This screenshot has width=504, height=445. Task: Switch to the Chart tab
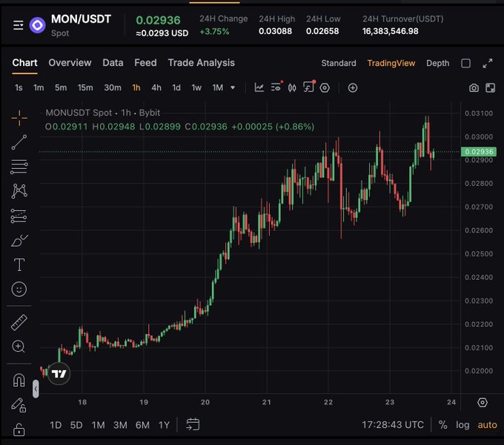pyautogui.click(x=24, y=63)
